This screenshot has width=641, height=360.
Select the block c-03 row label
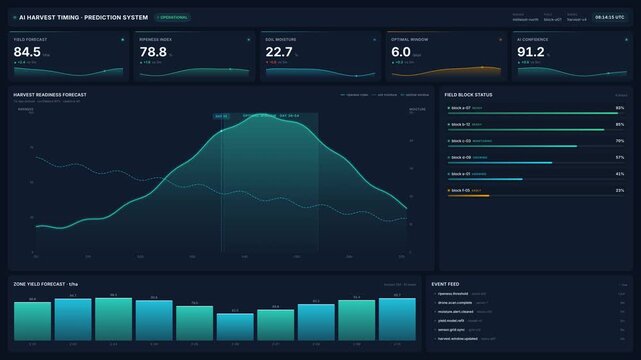pyautogui.click(x=461, y=141)
